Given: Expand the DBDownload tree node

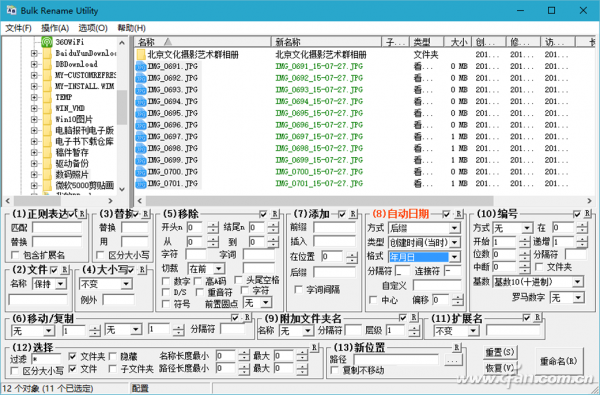Looking at the screenshot, I should coord(34,64).
